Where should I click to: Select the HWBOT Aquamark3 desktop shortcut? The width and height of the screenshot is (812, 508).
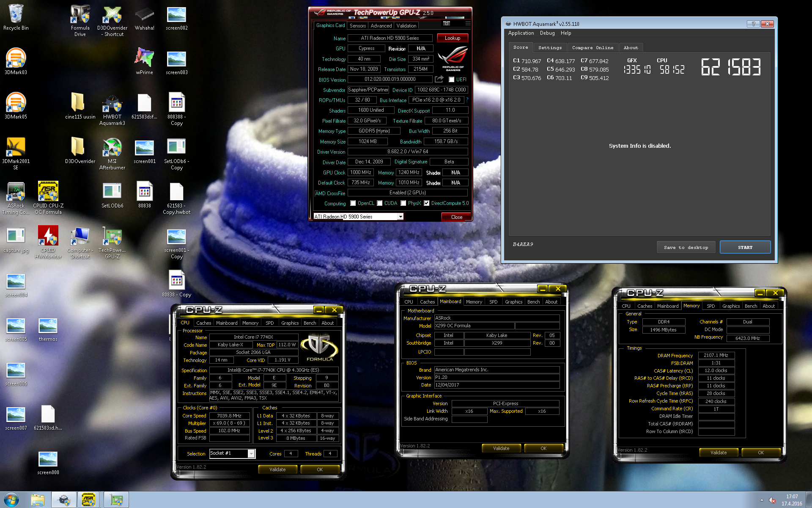(x=112, y=109)
